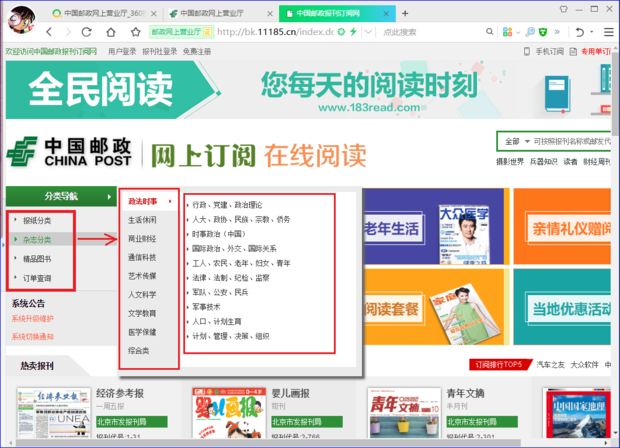Click 大众软件 ranking link
620x448 pixels.
pyautogui.click(x=584, y=365)
